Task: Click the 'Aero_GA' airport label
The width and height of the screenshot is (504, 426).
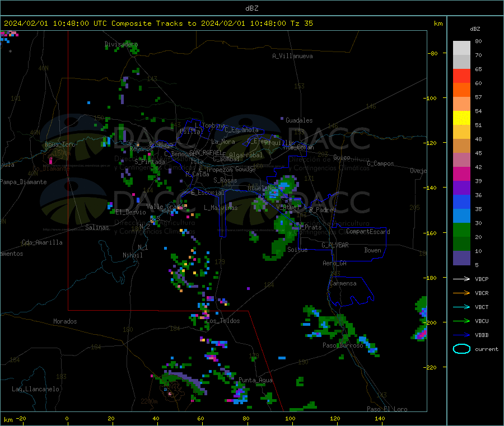Action: (x=335, y=263)
